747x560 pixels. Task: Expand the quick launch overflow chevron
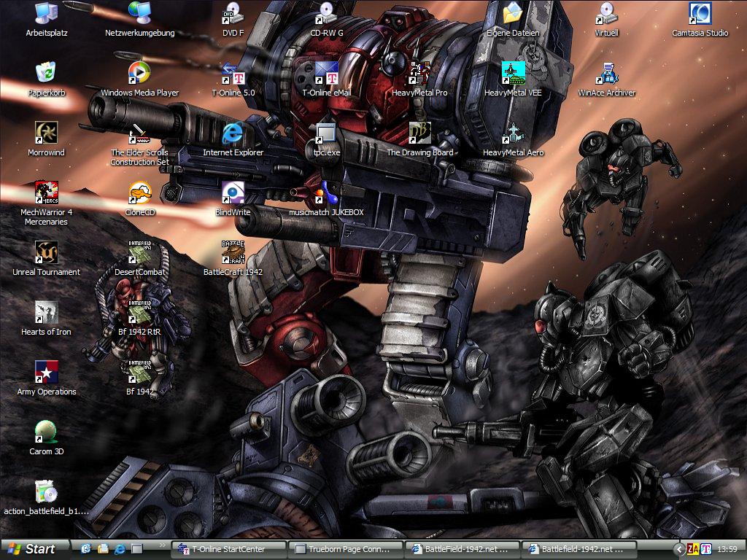(x=163, y=545)
